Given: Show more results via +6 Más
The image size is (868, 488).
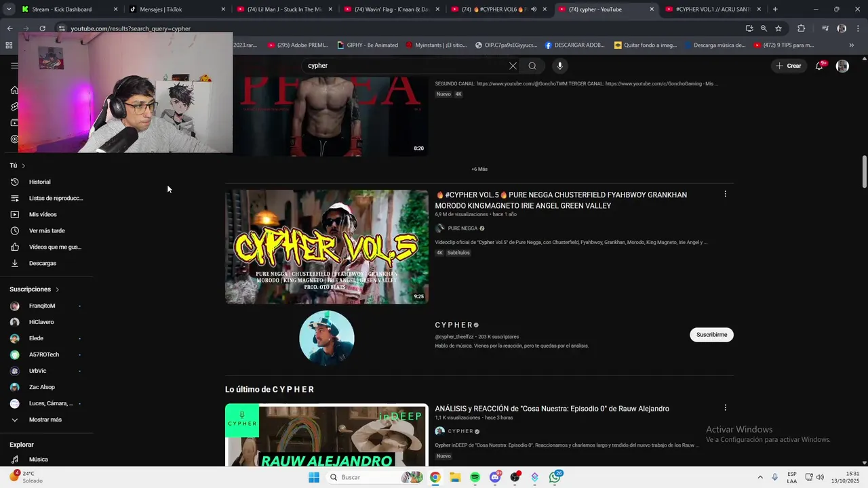Looking at the screenshot, I should pyautogui.click(x=479, y=169).
